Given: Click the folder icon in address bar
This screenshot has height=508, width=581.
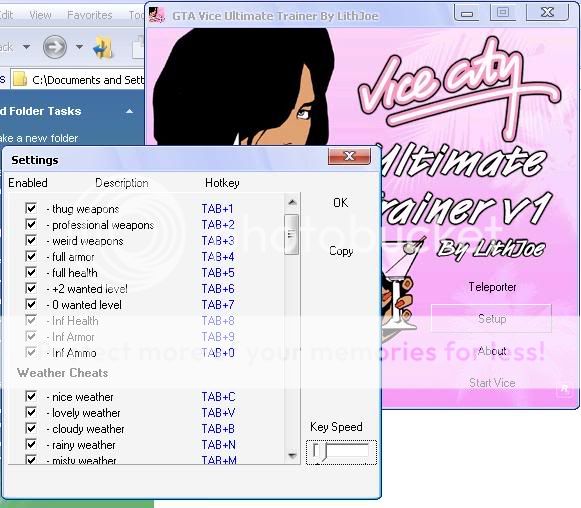Looking at the screenshot, I should (20, 80).
